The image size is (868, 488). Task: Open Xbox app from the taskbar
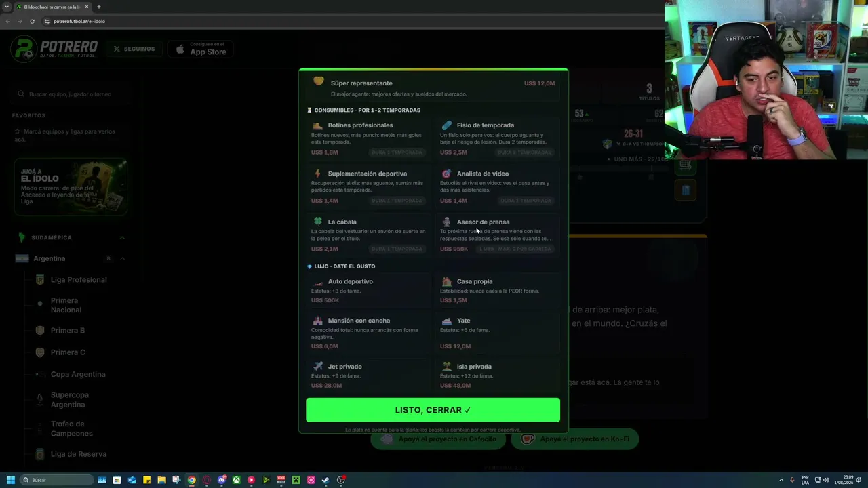click(236, 480)
